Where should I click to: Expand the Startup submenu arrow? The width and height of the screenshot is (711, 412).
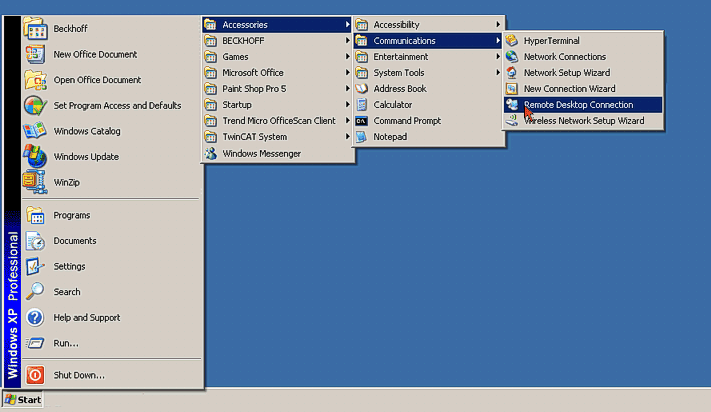pos(347,105)
